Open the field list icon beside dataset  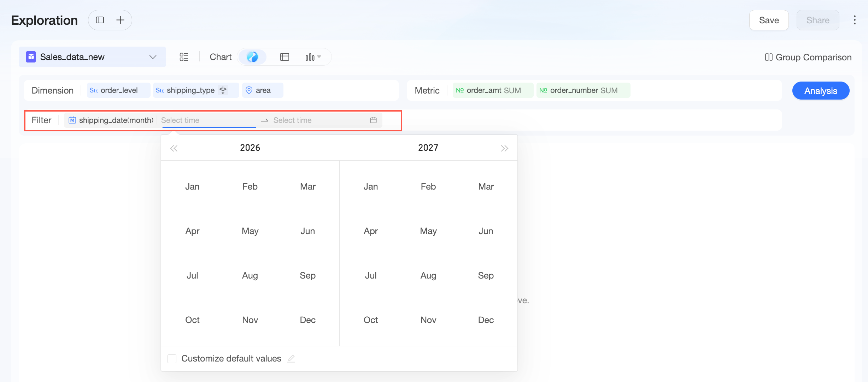184,57
